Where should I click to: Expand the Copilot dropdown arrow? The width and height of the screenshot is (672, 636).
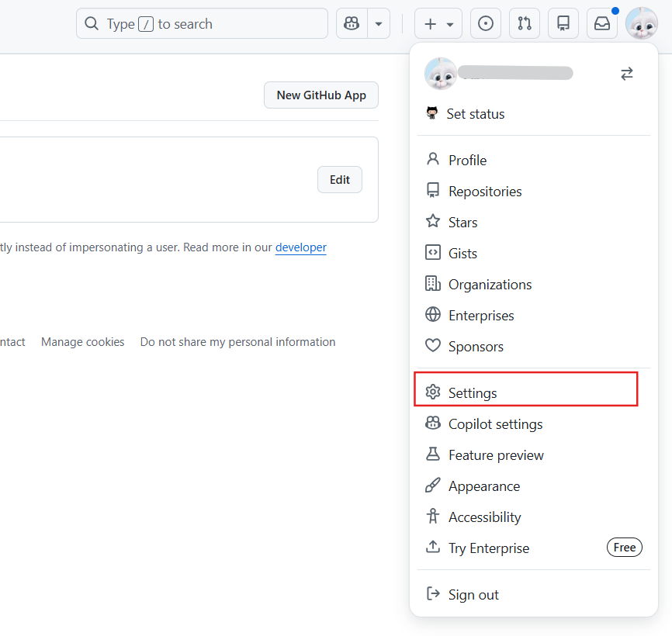(x=379, y=23)
